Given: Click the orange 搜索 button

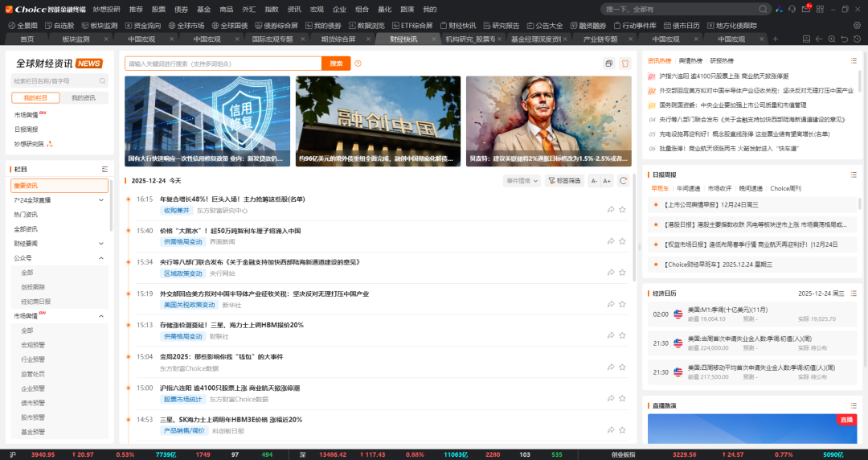Looking at the screenshot, I should [x=336, y=64].
